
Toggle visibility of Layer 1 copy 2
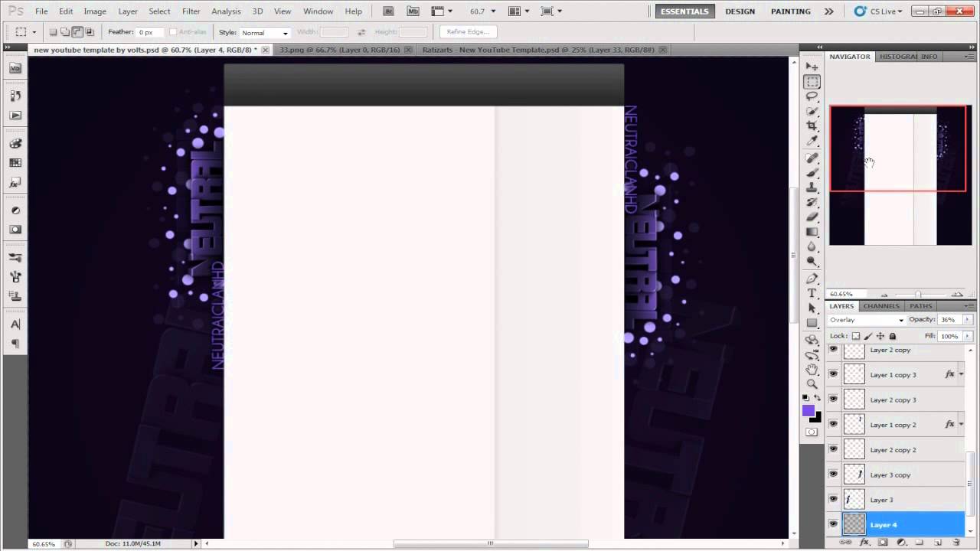click(x=833, y=424)
